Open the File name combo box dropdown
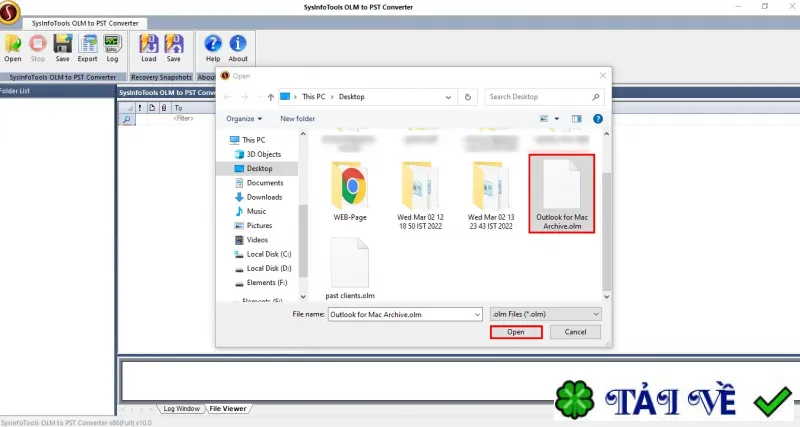The width and height of the screenshot is (800, 427). 477,315
